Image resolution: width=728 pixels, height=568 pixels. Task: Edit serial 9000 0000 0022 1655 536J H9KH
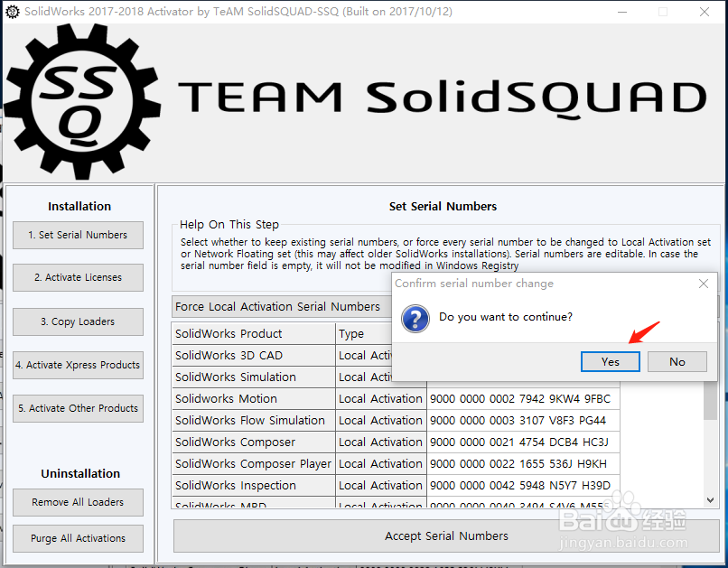[x=523, y=463]
